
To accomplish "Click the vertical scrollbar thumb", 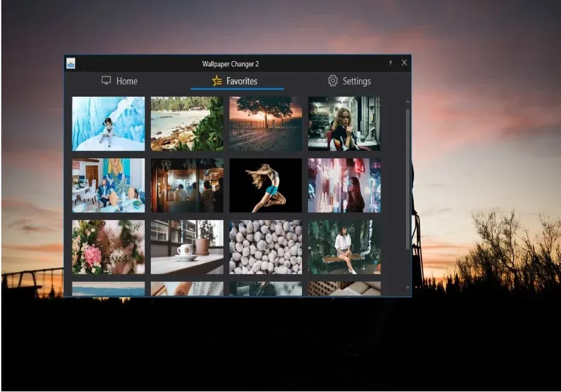I will click(x=407, y=179).
